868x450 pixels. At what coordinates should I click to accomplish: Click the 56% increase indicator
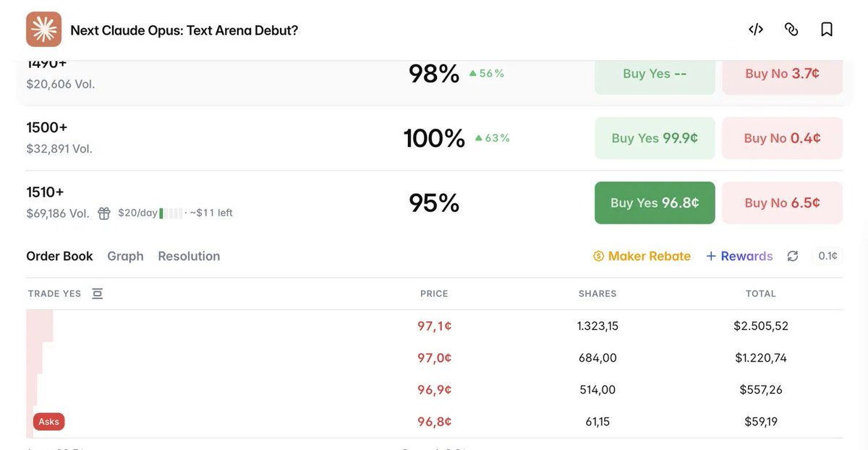[487, 74]
